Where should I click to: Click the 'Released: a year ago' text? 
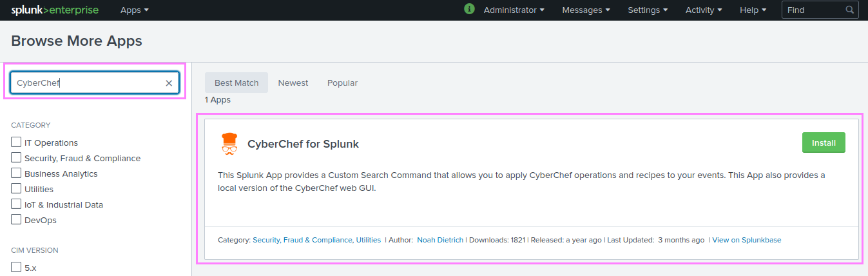566,240
